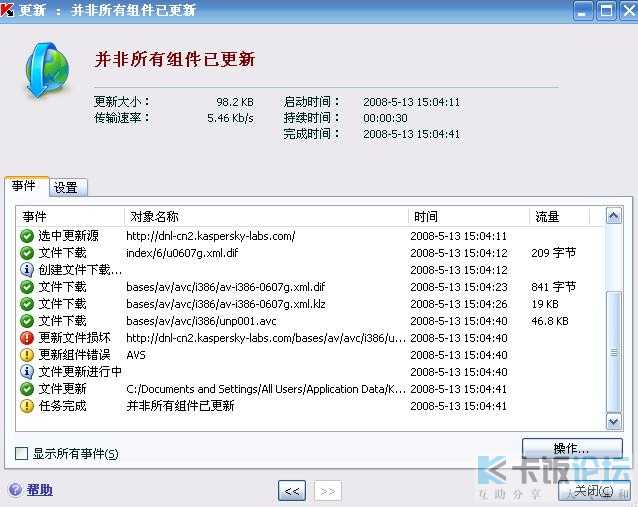Select bases/av/avc/i386/unp001.avc entry
Screen dimensions: 638x507
(x=201, y=321)
